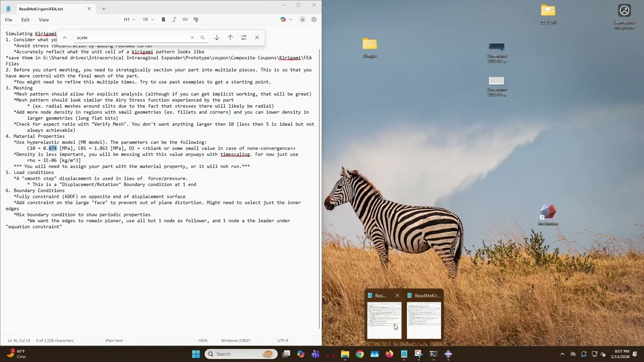Select the dark Screenshot file on desktop
The width and height of the screenshot is (644, 362).
(497, 52)
